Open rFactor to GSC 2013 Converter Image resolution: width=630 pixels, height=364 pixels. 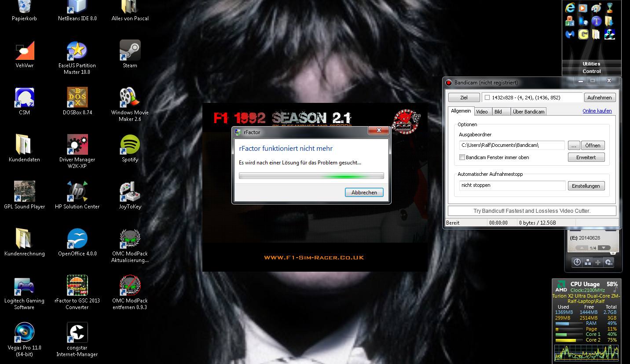coord(77,286)
